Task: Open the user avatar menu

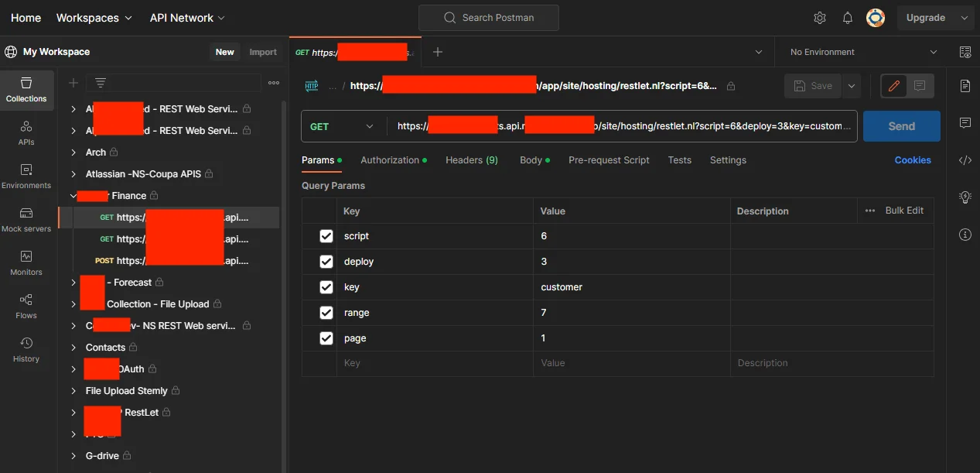Action: [876, 18]
